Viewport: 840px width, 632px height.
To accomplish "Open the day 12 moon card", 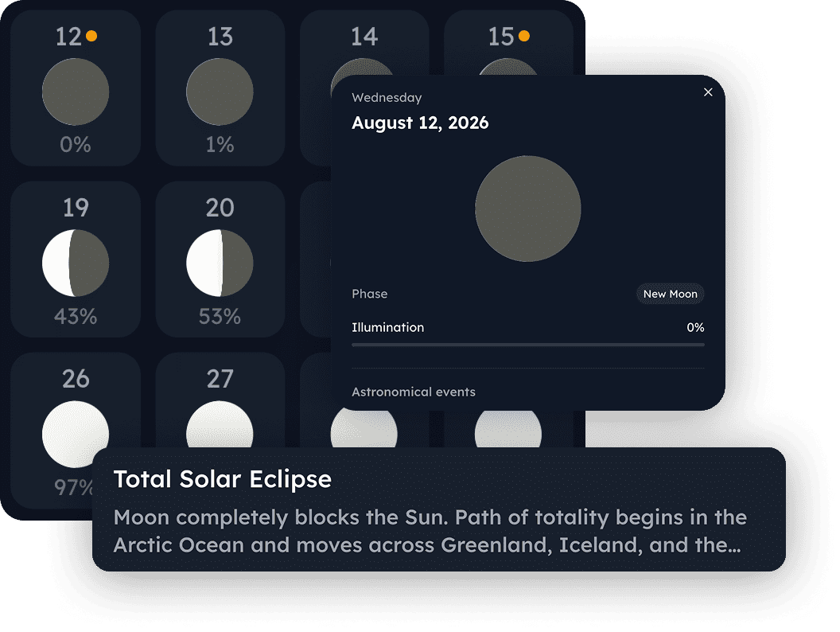I will pos(76,88).
